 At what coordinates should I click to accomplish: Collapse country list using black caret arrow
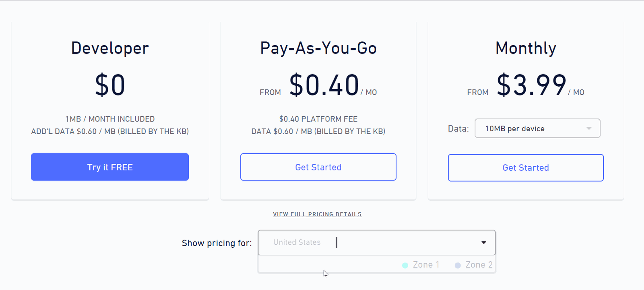coord(483,242)
